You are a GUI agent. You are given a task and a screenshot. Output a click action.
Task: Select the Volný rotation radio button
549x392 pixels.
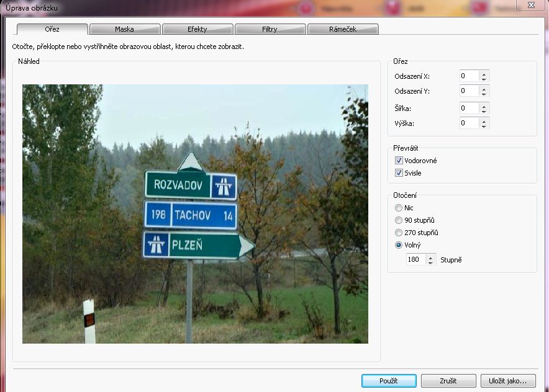click(399, 245)
